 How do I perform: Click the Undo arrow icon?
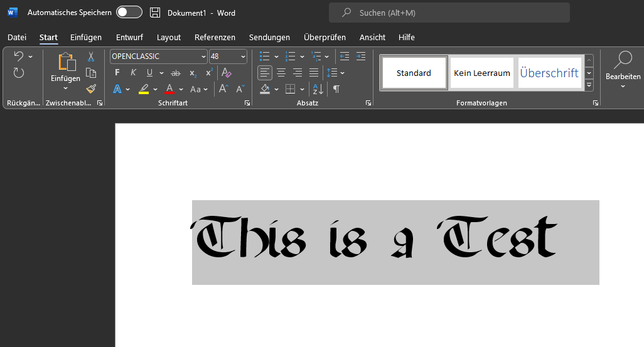click(18, 56)
